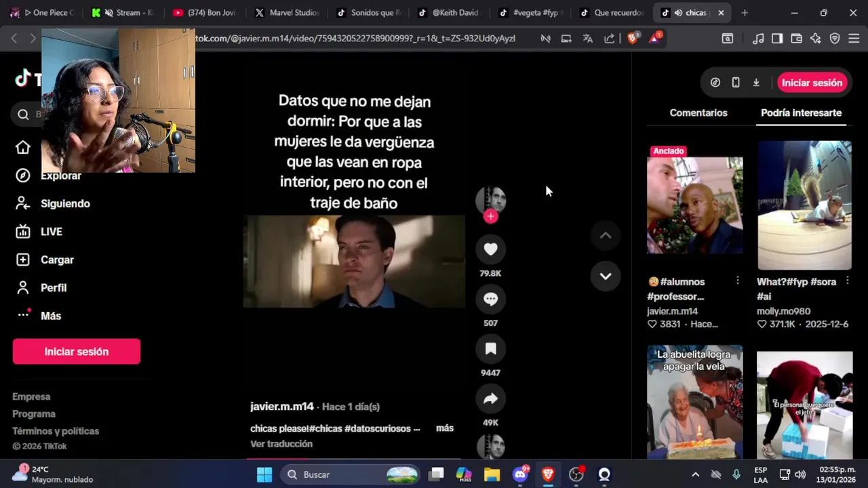Click the Task View taskbar icon
This screenshot has height=488, width=868.
click(x=437, y=474)
